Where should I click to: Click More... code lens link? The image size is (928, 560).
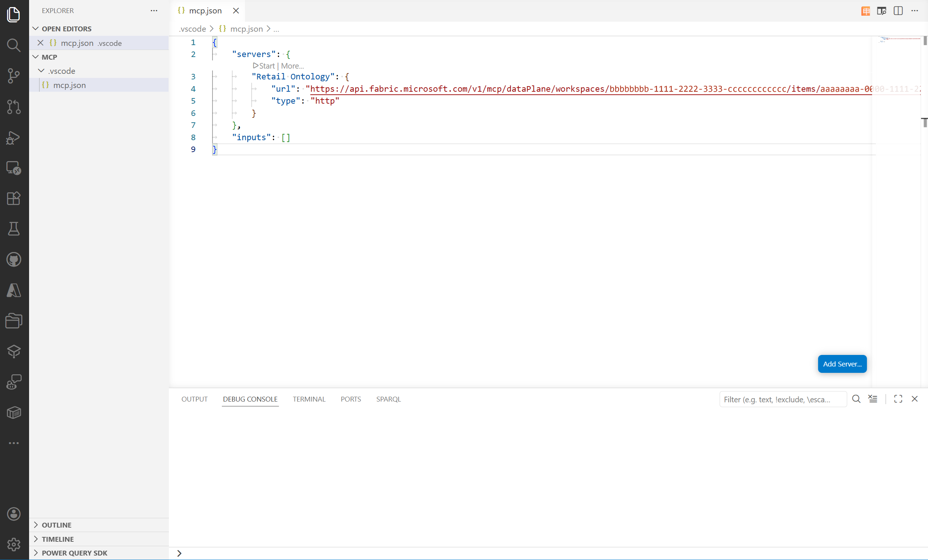pos(292,66)
